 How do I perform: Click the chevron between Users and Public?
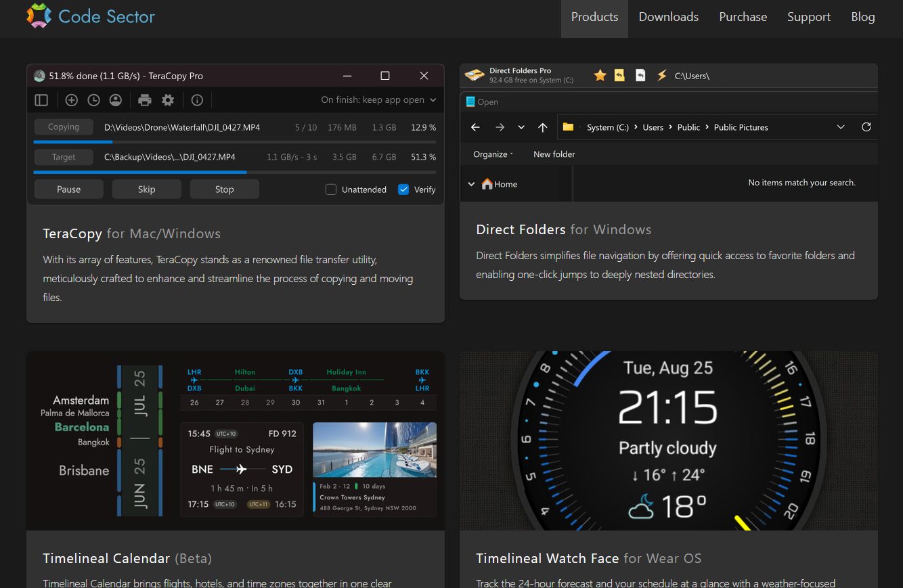point(671,127)
